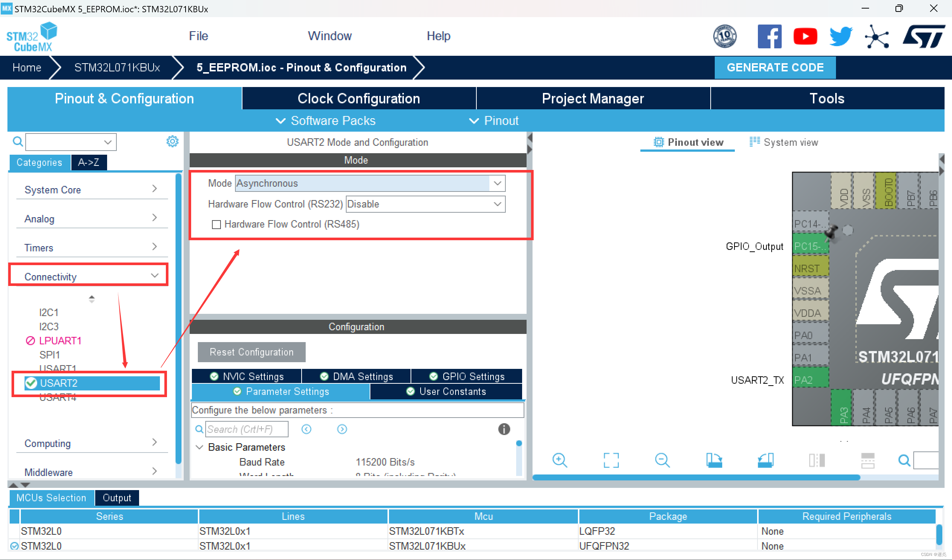Viewport: 952px width, 560px height.
Task: Open Hardware Flow Control (RS232) dropdown
Action: coord(425,204)
